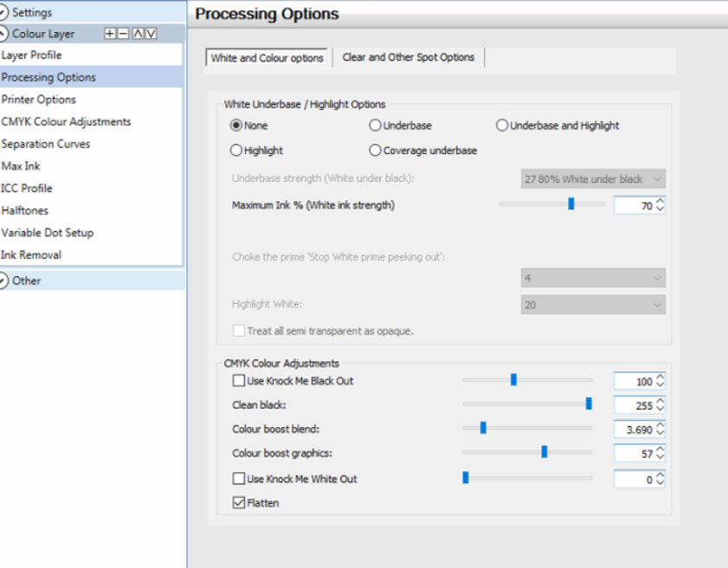Click Colour boost graphics value field

tap(635, 454)
